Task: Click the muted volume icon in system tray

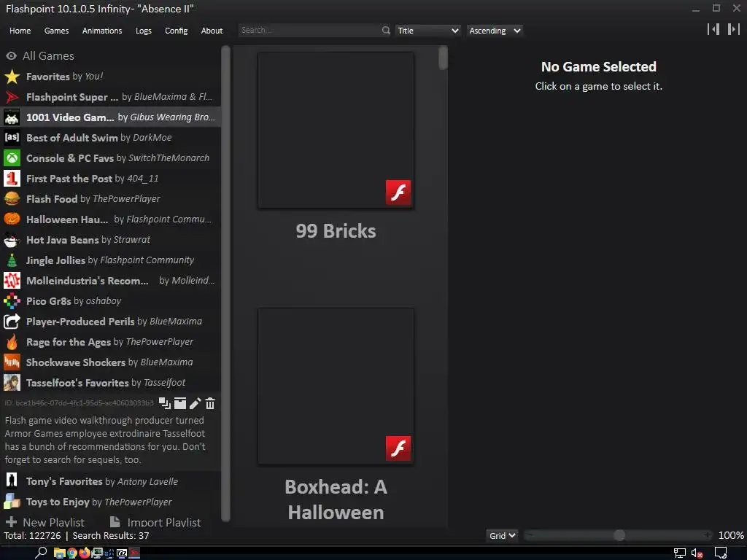Action: [697, 553]
